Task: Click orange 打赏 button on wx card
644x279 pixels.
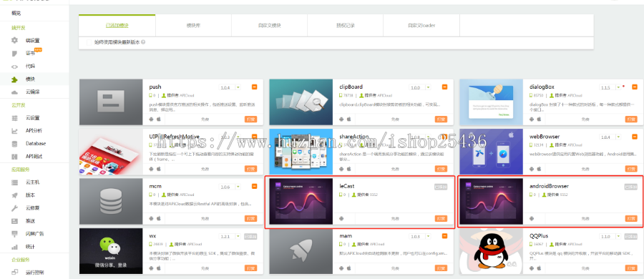Action: coord(251,268)
